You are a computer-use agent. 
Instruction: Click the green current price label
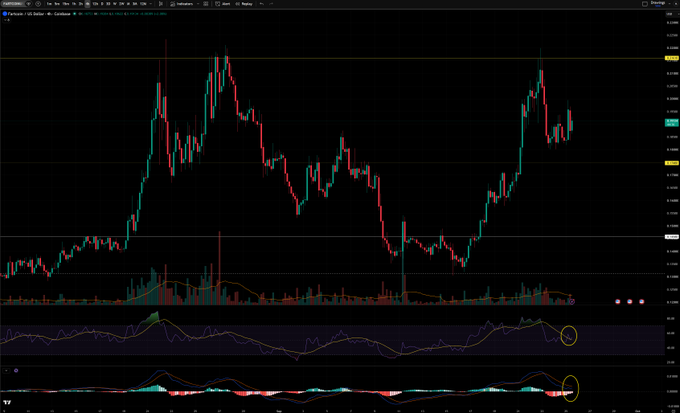(671, 122)
